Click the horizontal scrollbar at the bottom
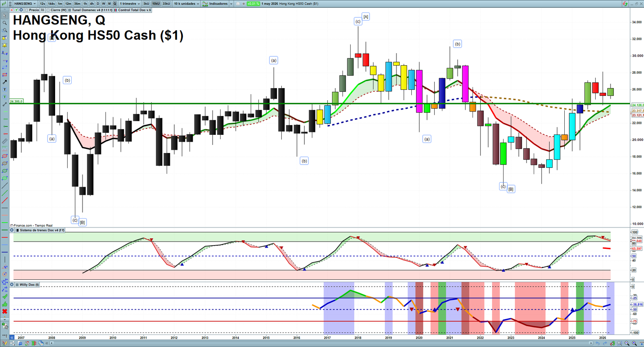 click(321, 343)
